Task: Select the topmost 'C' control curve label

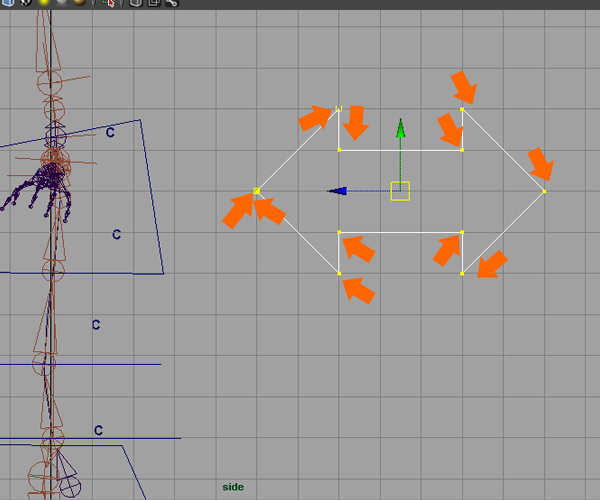Action: coord(110,132)
